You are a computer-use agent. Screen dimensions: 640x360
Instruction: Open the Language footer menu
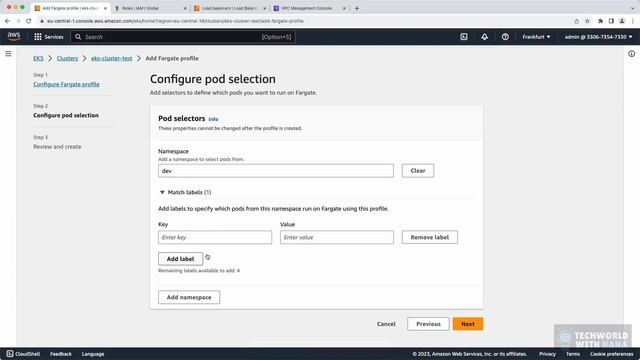tap(93, 354)
